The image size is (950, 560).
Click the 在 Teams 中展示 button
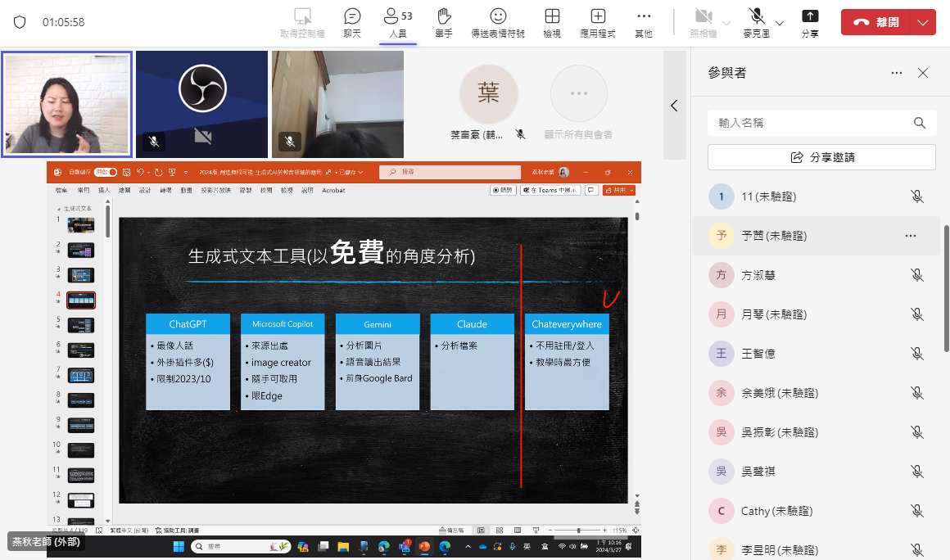pyautogui.click(x=550, y=190)
